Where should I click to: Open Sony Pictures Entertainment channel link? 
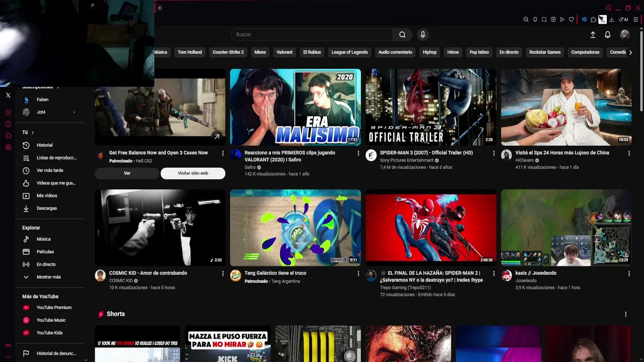click(x=407, y=160)
